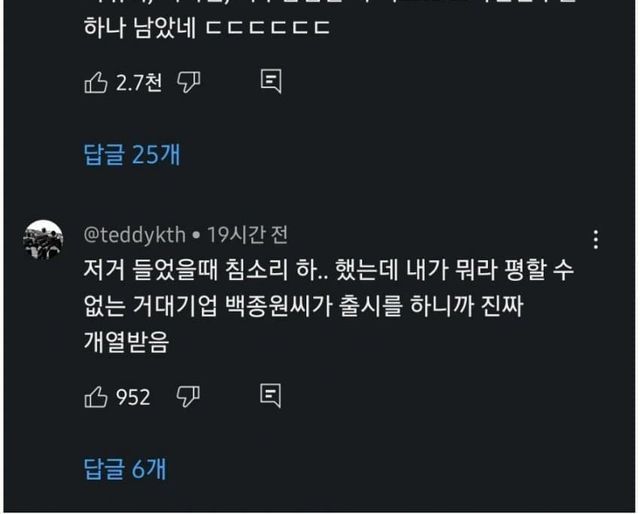640x514 pixels.
Task: Select the last comment line 개열받음
Action: click(126, 342)
